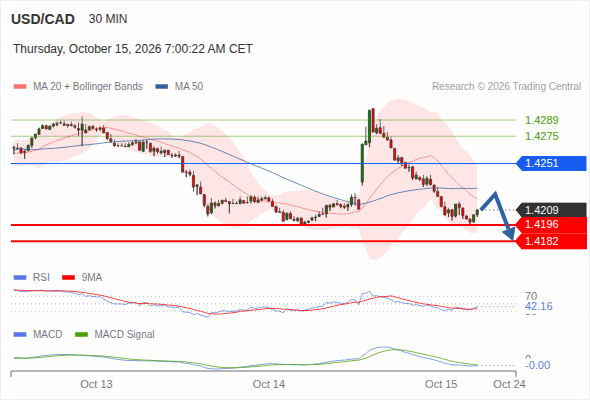Click the MACD Signal legend color swatch
This screenshot has height=400, width=590.
pyautogui.click(x=82, y=335)
